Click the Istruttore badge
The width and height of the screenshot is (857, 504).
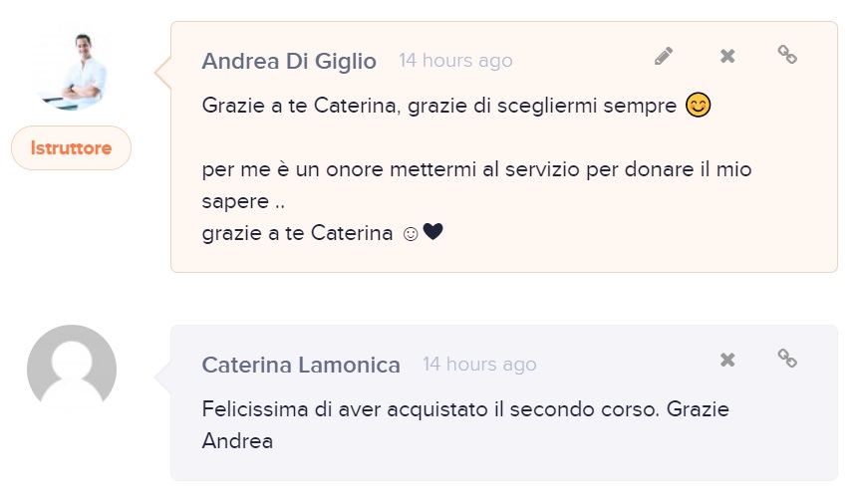click(71, 148)
